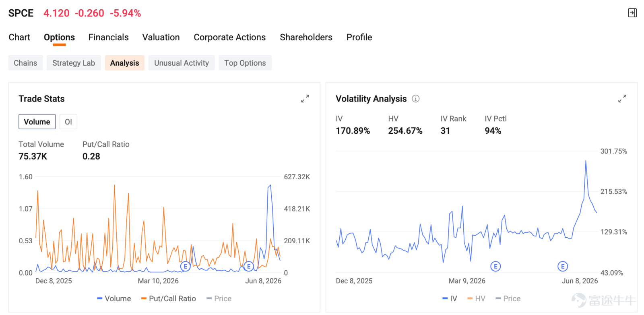Enable HV line in Volatility legend
This screenshot has width=644, height=315.
[476, 298]
